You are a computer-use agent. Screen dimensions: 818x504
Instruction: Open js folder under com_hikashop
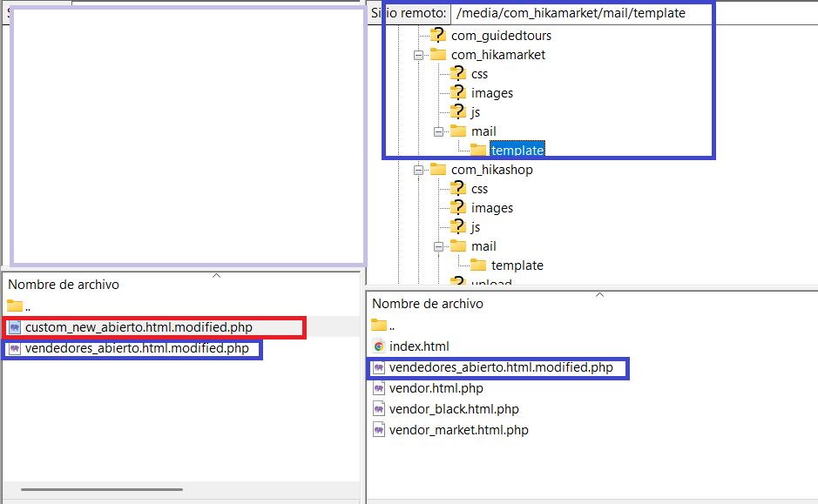pyautogui.click(x=476, y=226)
